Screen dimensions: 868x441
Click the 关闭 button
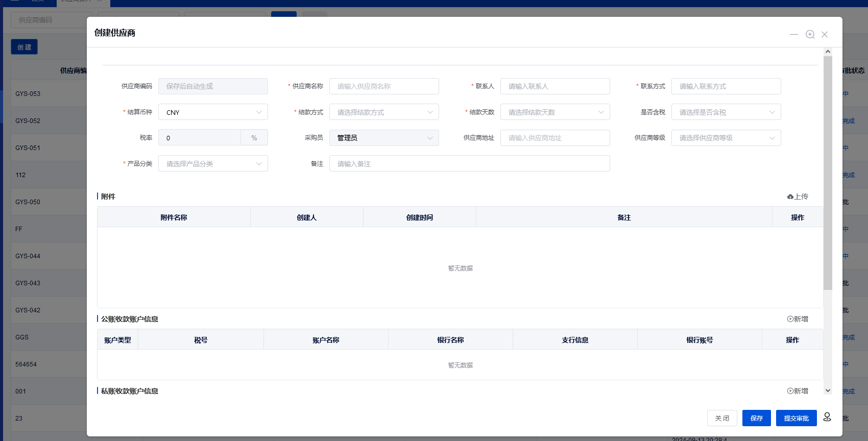(722, 418)
